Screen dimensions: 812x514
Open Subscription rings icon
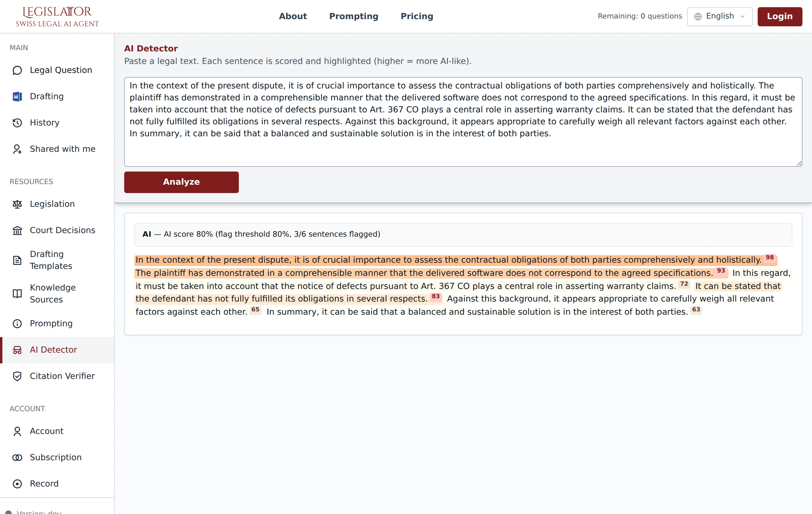17,458
